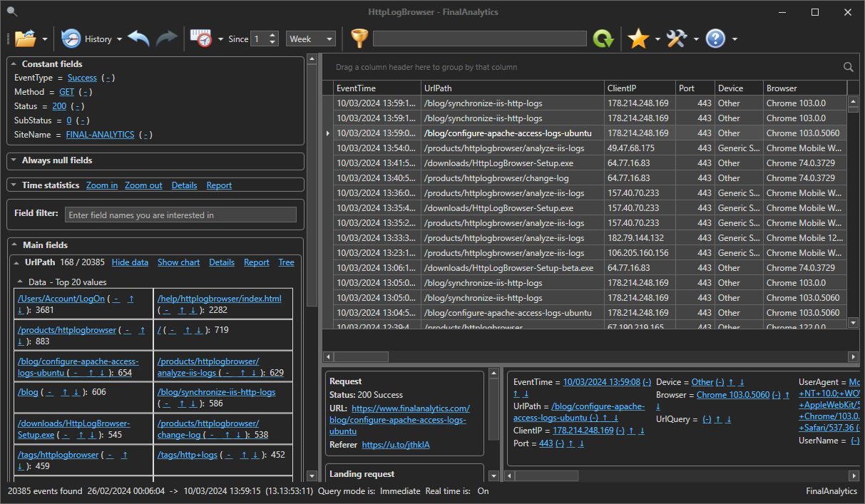Viewport: 865px width, 504px height.
Task: Go back with the undo arrow icon
Action: pyautogui.click(x=139, y=38)
